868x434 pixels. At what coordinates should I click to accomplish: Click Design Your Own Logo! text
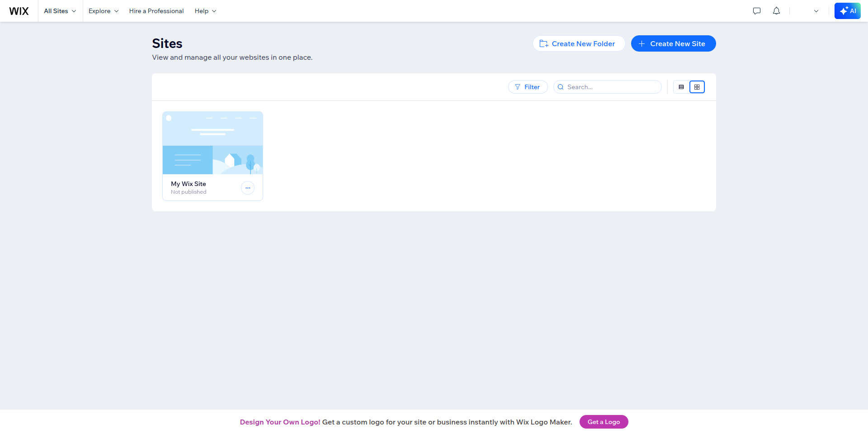tap(280, 422)
